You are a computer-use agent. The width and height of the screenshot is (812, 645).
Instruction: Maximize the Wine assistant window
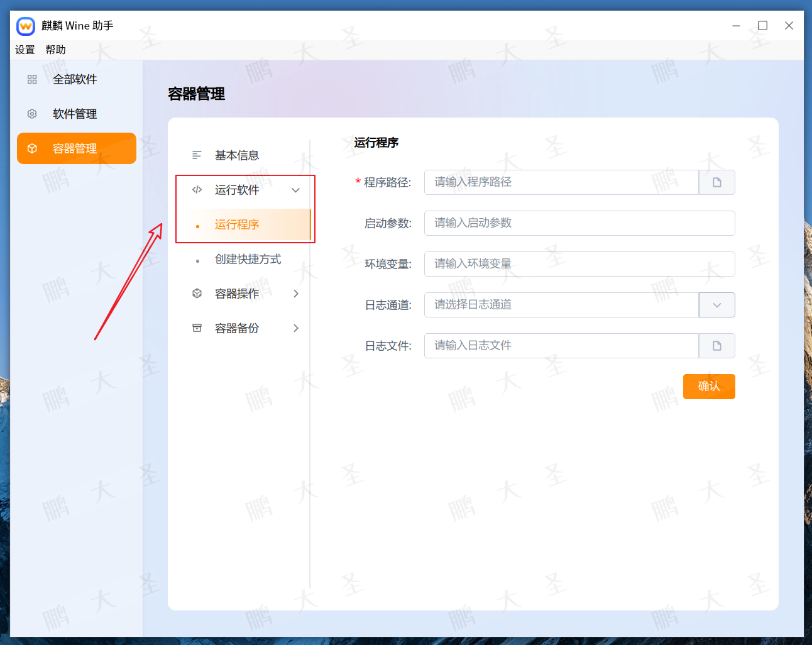pyautogui.click(x=762, y=26)
